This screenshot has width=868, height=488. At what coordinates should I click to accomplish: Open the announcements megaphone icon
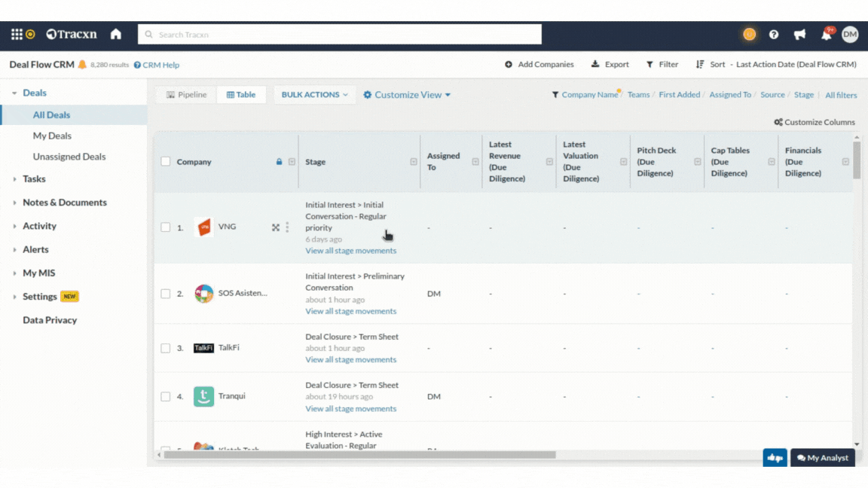coord(799,35)
